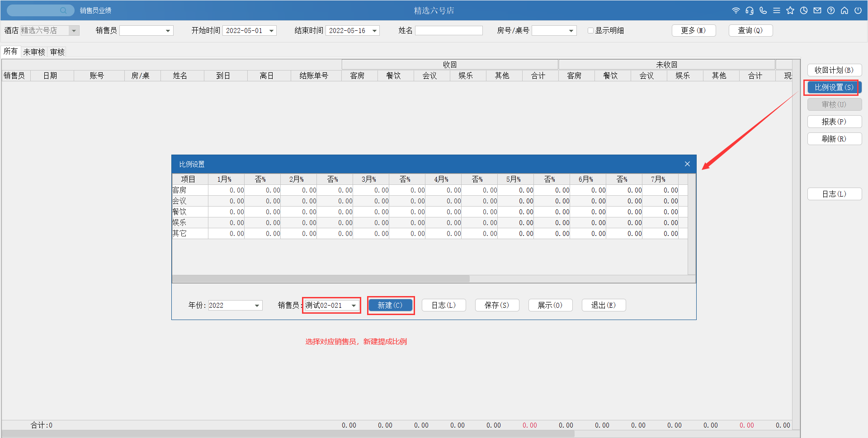The image size is (868, 438).
Task: Switch to the 审核 tab
Action: tap(57, 52)
